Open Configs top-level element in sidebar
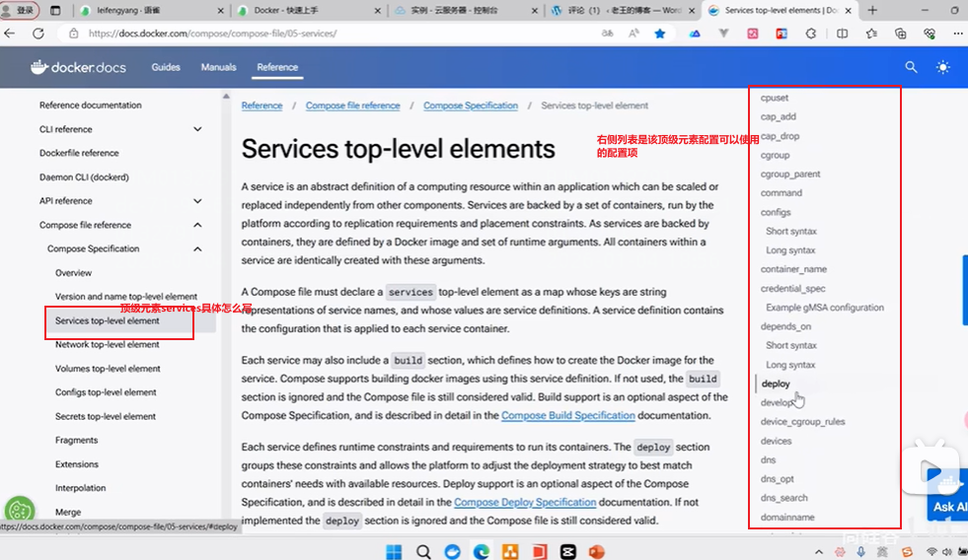Screen dimensions: 968x560 (106, 392)
